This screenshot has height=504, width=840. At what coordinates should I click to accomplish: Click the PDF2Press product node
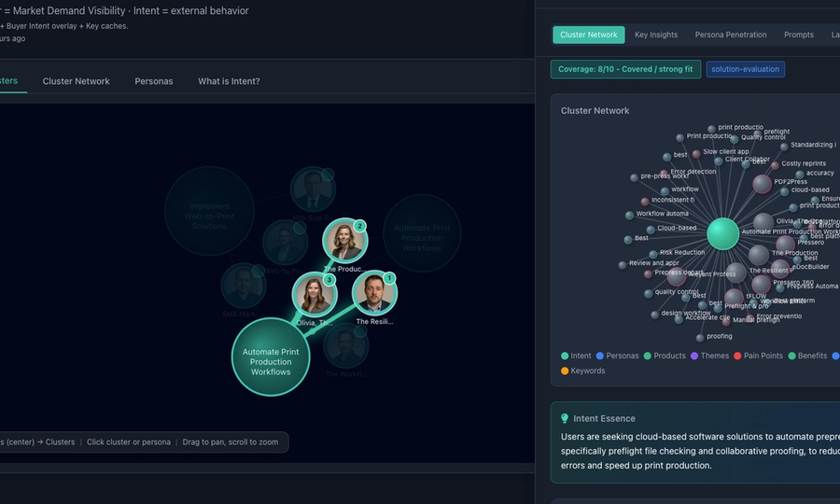click(x=762, y=184)
